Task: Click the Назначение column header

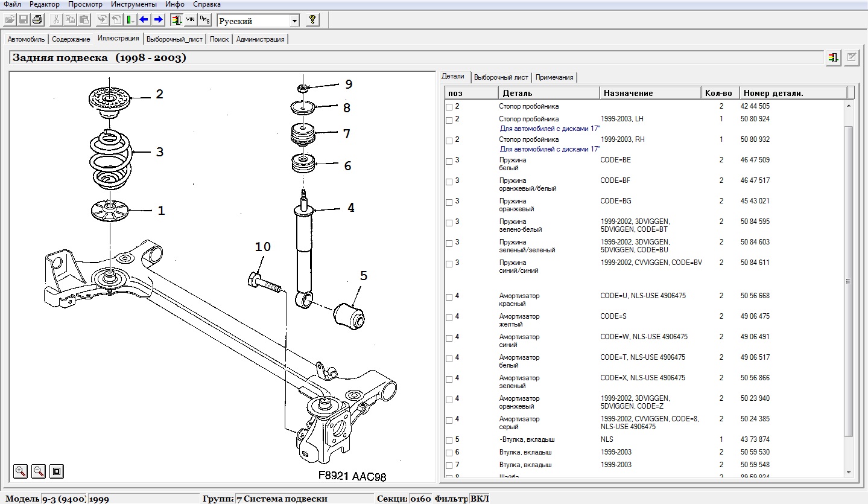Action: [650, 93]
